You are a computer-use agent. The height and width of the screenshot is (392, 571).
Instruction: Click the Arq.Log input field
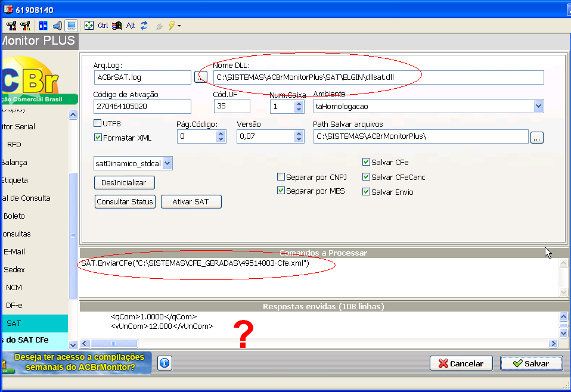142,77
